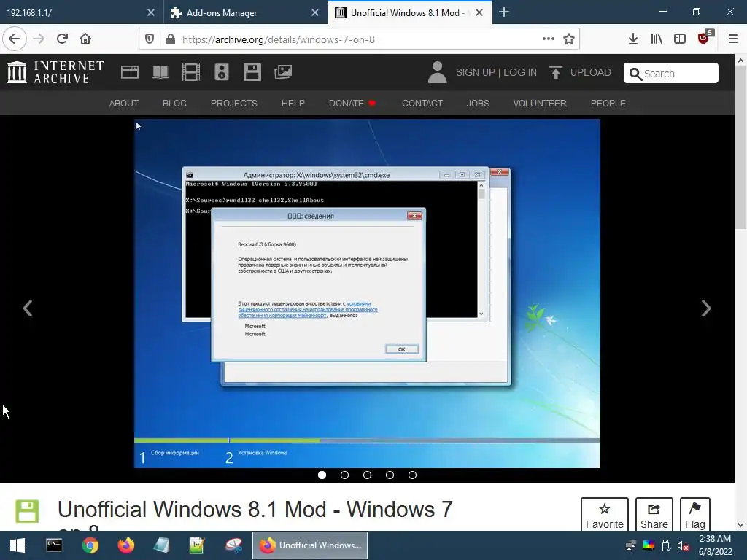Focus the Internet Archive search field
Viewport: 747px width, 560px height.
click(671, 74)
